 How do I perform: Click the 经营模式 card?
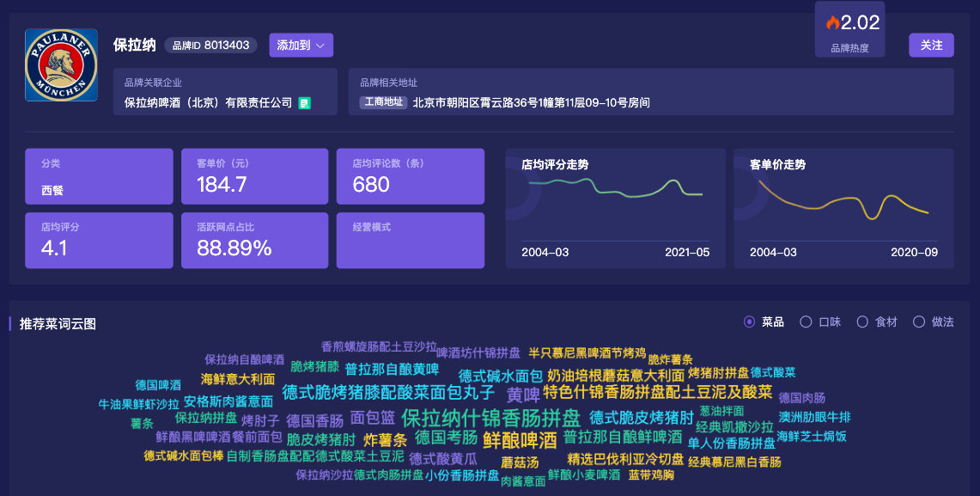point(410,240)
